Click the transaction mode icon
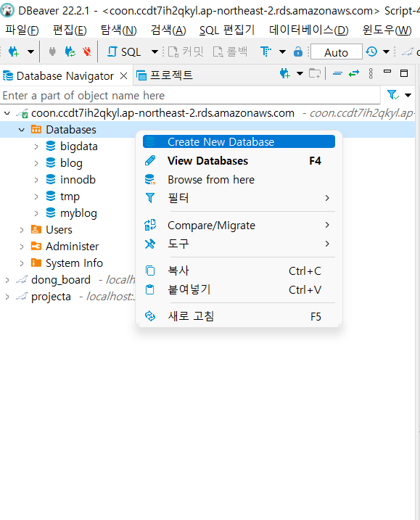This screenshot has width=420, height=520. (x=265, y=51)
